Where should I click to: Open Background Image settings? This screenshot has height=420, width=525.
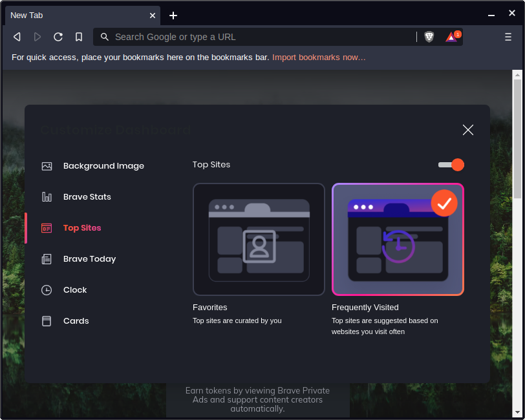click(103, 166)
